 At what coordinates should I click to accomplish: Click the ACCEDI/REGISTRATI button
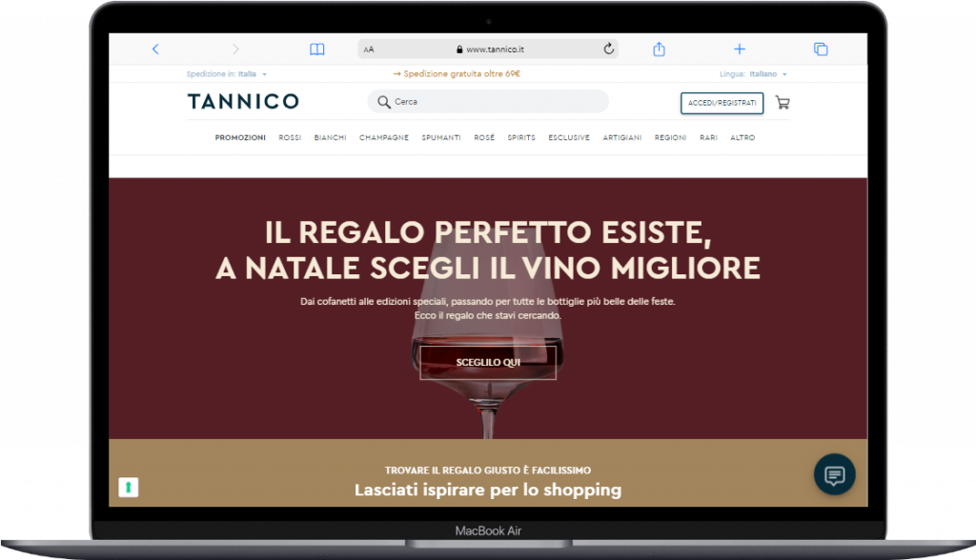pos(722,103)
